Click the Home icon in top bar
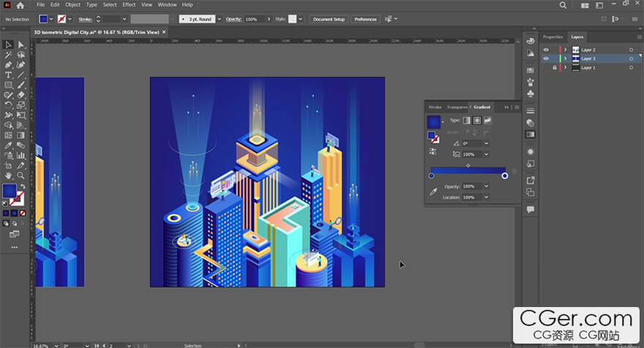The height and width of the screenshot is (348, 644). tap(20, 5)
